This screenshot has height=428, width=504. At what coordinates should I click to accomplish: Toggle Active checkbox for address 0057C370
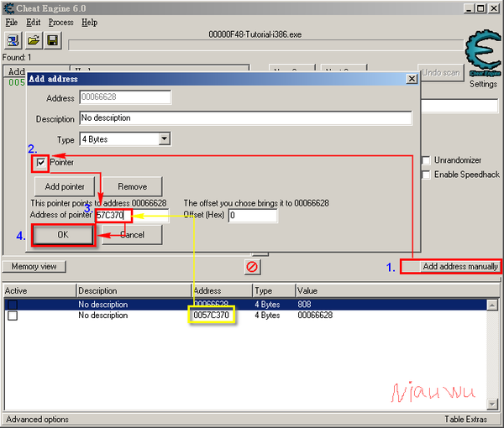click(13, 316)
